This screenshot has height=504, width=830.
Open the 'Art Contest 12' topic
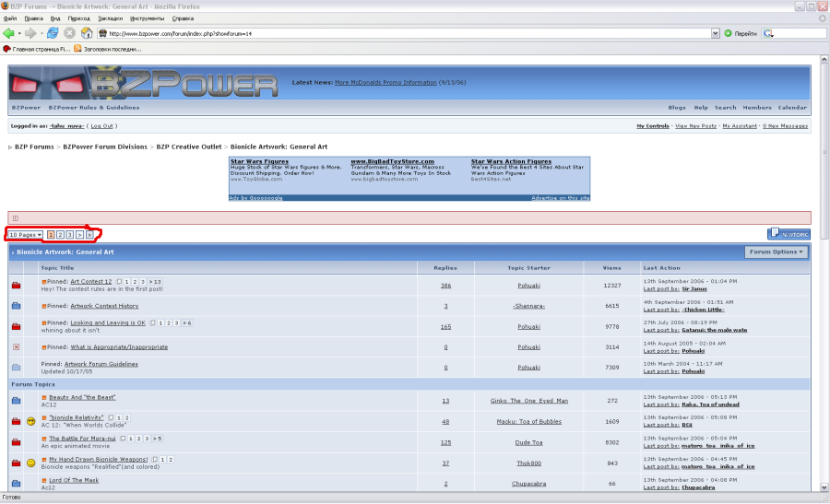[91, 282]
